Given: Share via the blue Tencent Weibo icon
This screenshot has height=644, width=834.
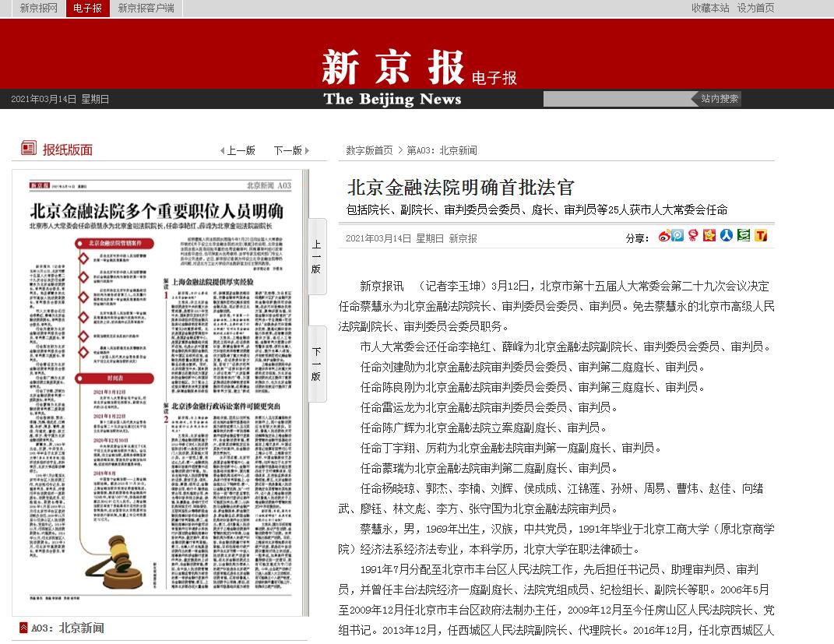Looking at the screenshot, I should click(677, 236).
